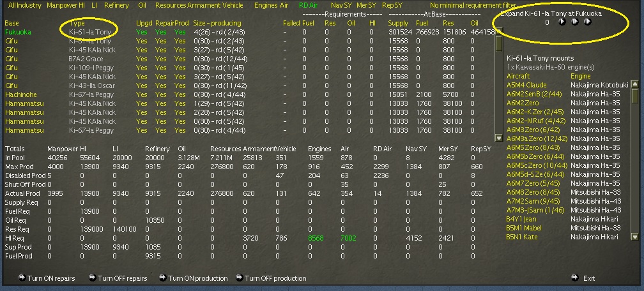Switch to the Rep SY filter
The height and width of the screenshot is (291, 644).
point(392,5)
